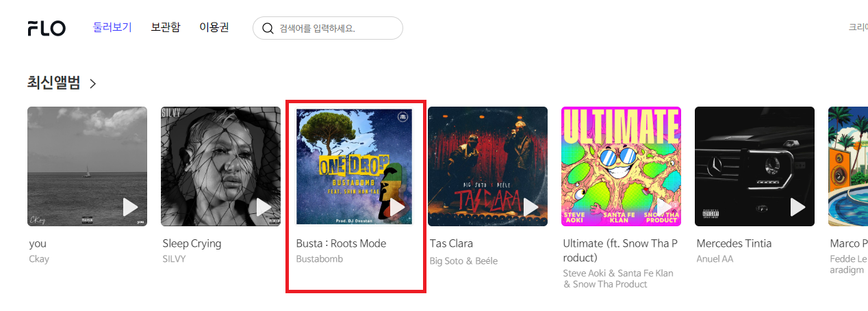This screenshot has width=868, height=311.
Task: Select the Bustabomb artist name
Action: tap(320, 259)
